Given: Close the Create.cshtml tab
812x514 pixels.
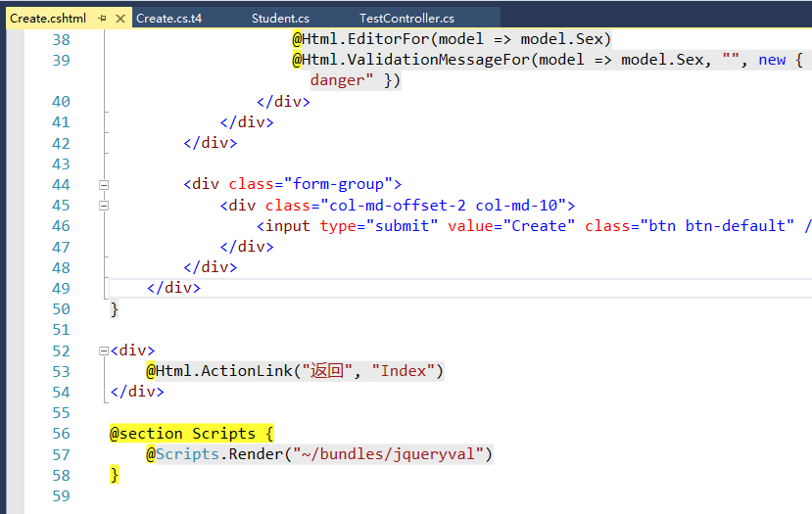Looking at the screenshot, I should [x=120, y=18].
